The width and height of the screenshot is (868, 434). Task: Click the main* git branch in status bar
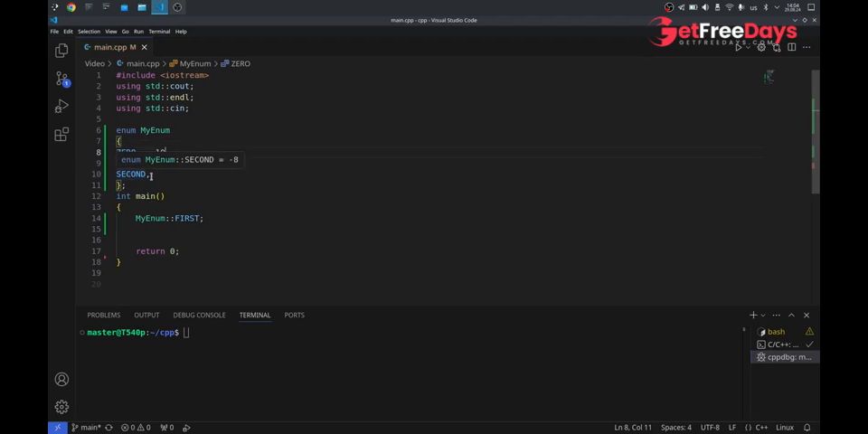(87, 428)
